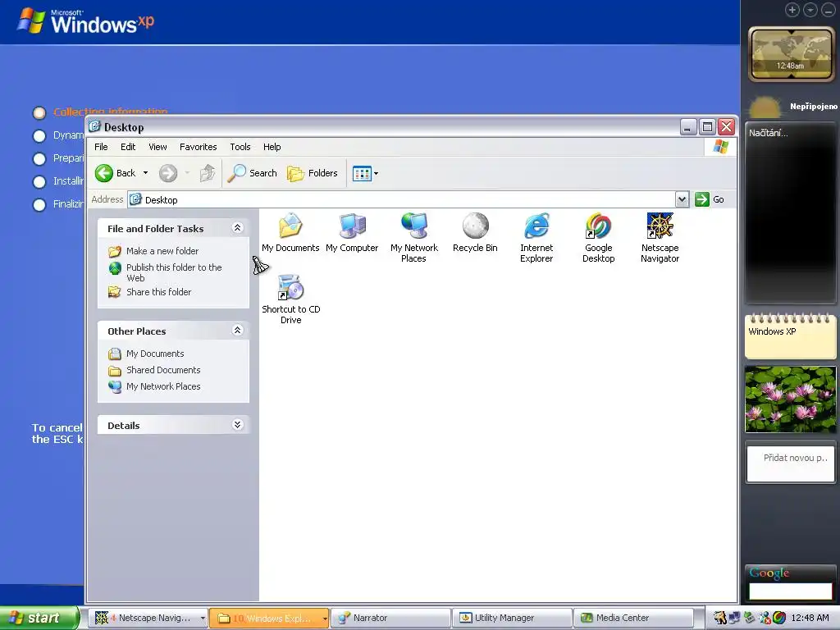
Task: Open My Documents in Other Places
Action: pyautogui.click(x=155, y=354)
